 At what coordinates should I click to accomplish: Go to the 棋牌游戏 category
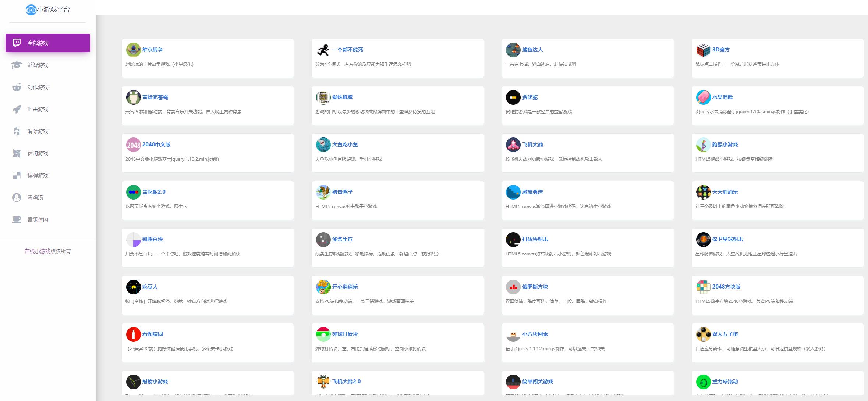pyautogui.click(x=38, y=175)
